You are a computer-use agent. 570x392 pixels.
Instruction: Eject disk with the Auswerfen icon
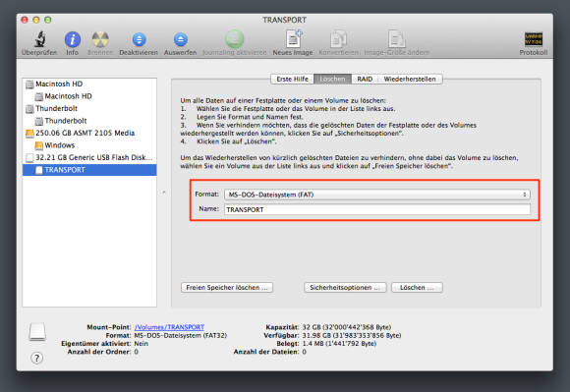180,39
